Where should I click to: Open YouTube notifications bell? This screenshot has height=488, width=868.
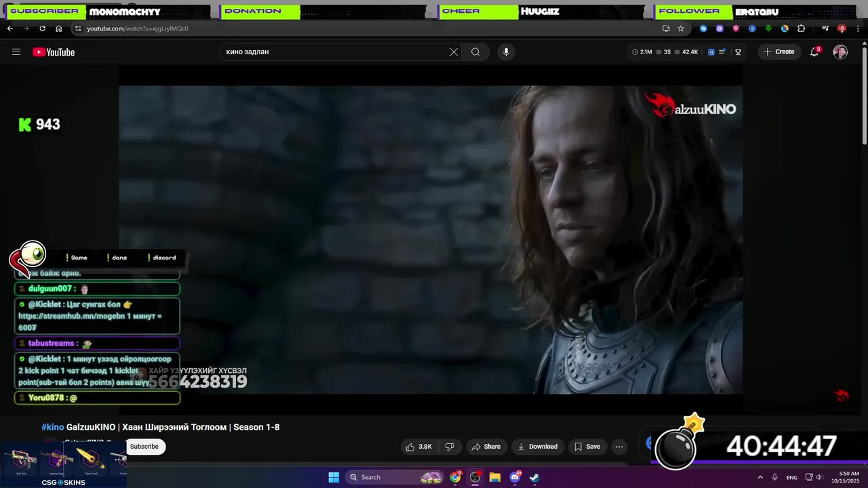815,52
